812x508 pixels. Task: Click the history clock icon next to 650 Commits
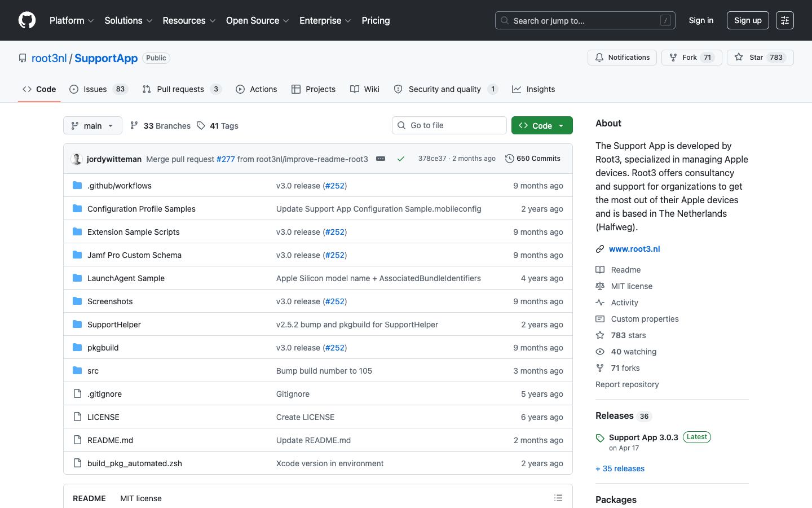510,159
